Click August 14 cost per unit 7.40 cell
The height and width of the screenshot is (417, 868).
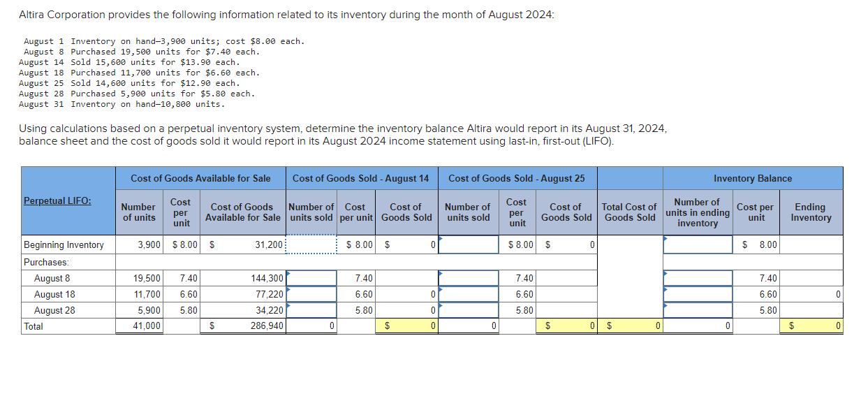point(356,278)
